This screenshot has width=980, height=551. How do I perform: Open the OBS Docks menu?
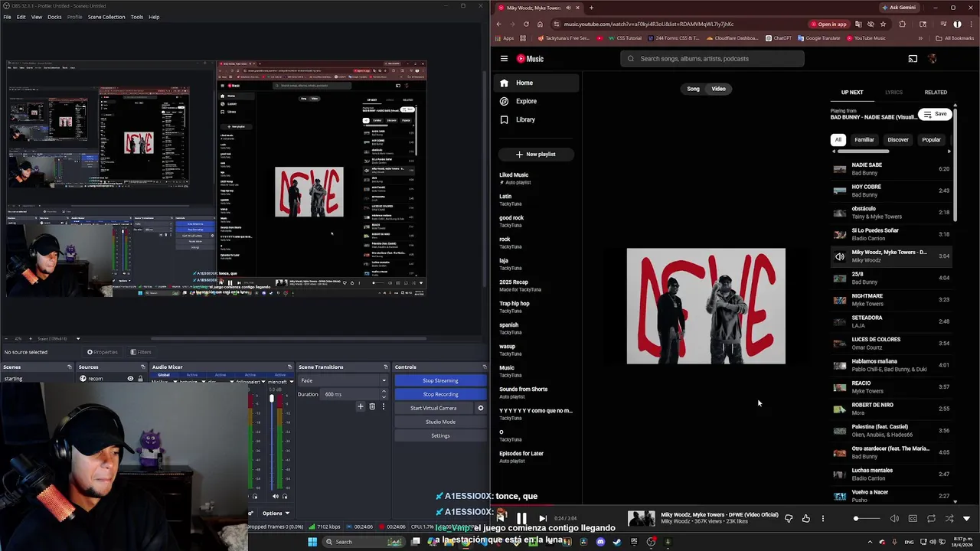pyautogui.click(x=54, y=17)
